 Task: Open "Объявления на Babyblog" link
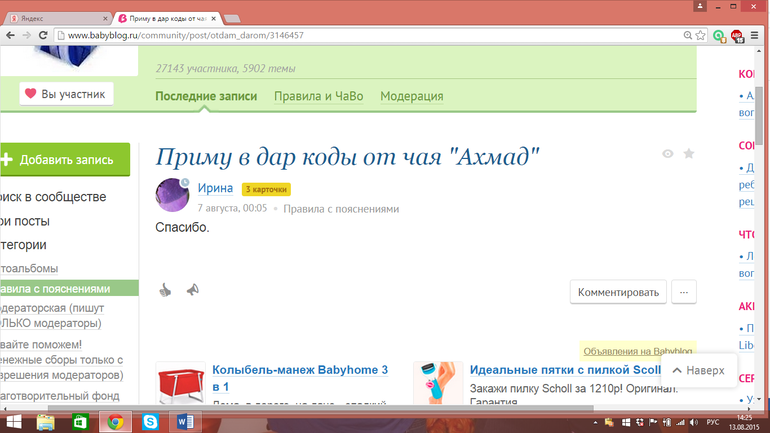click(x=637, y=351)
